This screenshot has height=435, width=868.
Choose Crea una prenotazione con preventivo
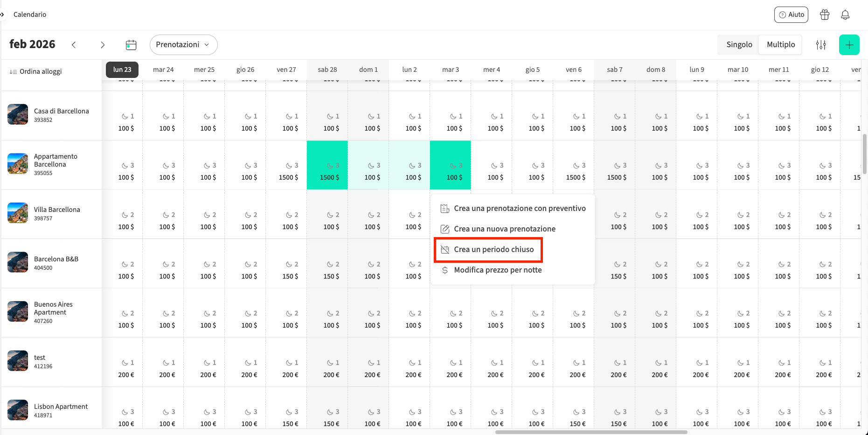coord(519,209)
